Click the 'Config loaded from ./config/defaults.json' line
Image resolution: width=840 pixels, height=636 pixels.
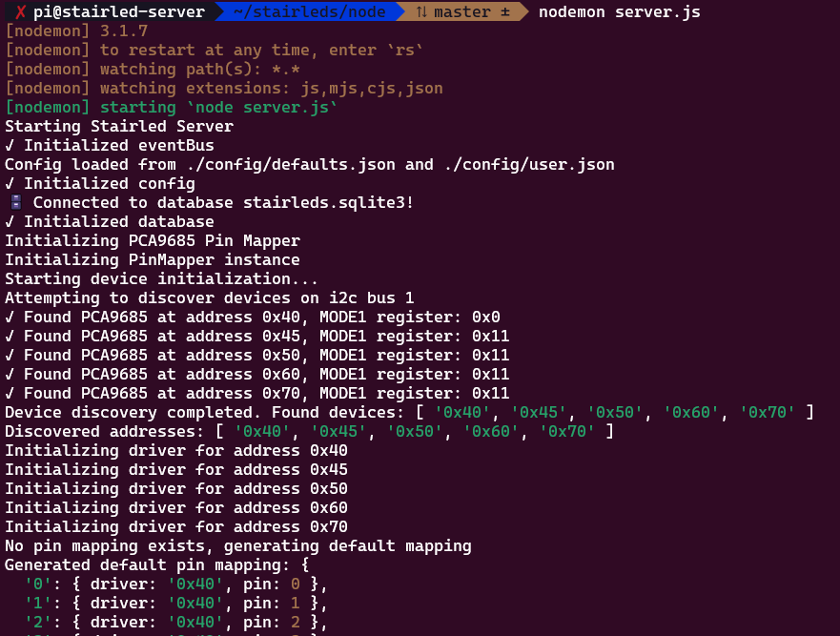click(310, 165)
